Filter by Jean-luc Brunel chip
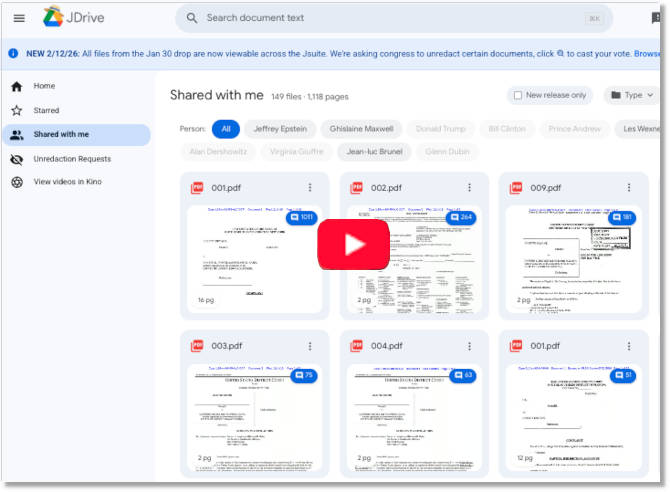The image size is (670, 492). (x=374, y=151)
